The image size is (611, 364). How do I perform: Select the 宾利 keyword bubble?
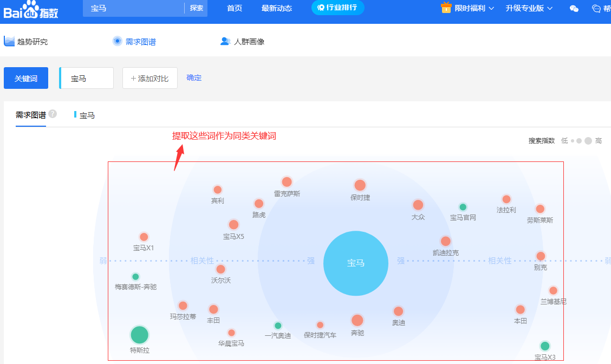pyautogui.click(x=217, y=190)
